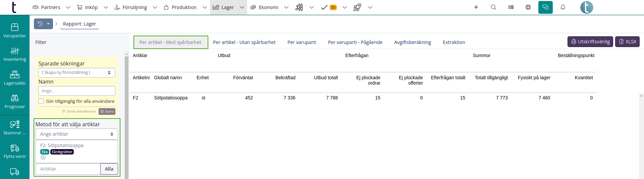
Task: Expand chevron next to the tasks checkmark
Action: pyautogui.click(x=344, y=7)
